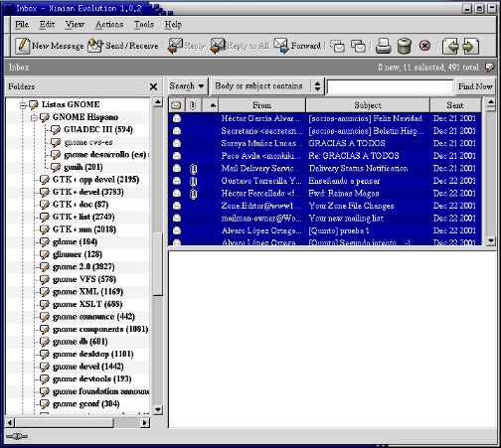
Task: Click the GUADEC III folder icon
Action: (56, 130)
